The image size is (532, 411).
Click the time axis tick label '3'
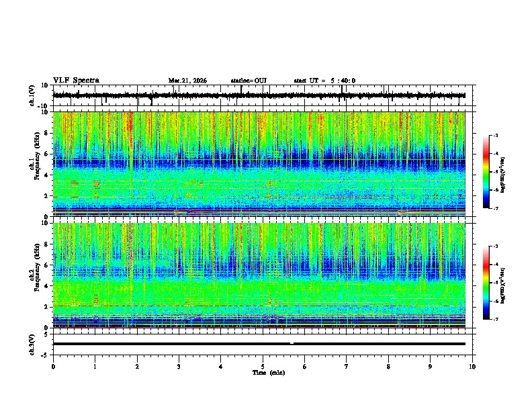point(179,367)
